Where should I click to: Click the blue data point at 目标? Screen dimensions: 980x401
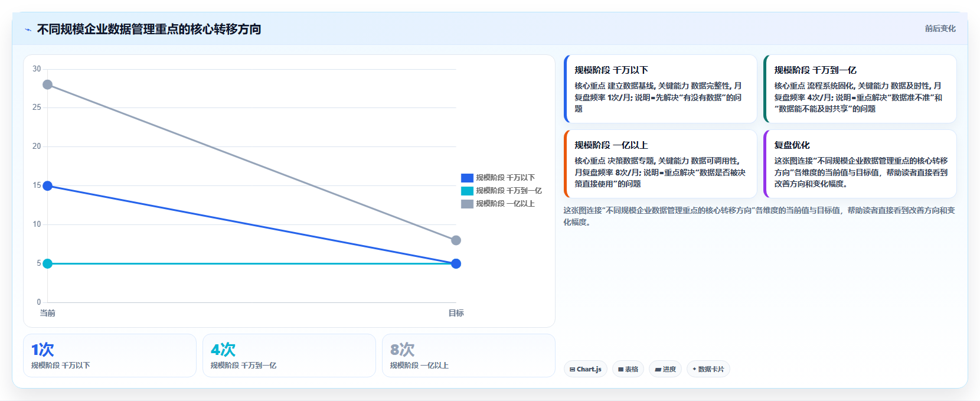pyautogui.click(x=456, y=263)
